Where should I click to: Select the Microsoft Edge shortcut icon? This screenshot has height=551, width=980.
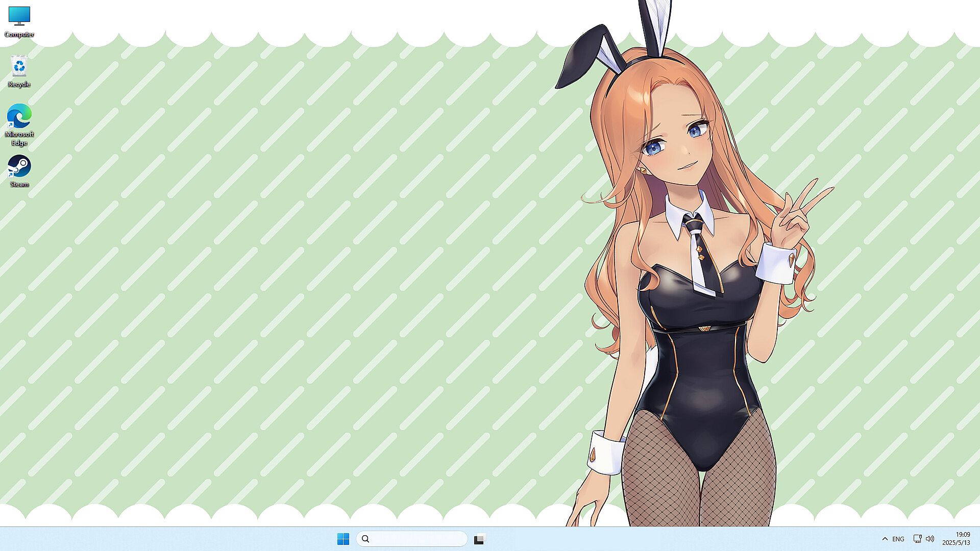tap(19, 116)
